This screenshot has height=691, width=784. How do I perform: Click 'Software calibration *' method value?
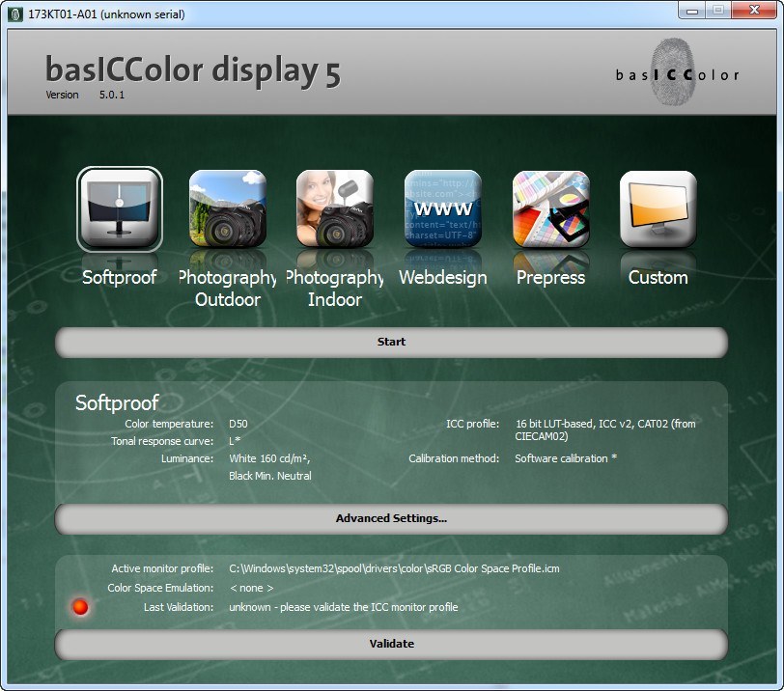[566, 458]
